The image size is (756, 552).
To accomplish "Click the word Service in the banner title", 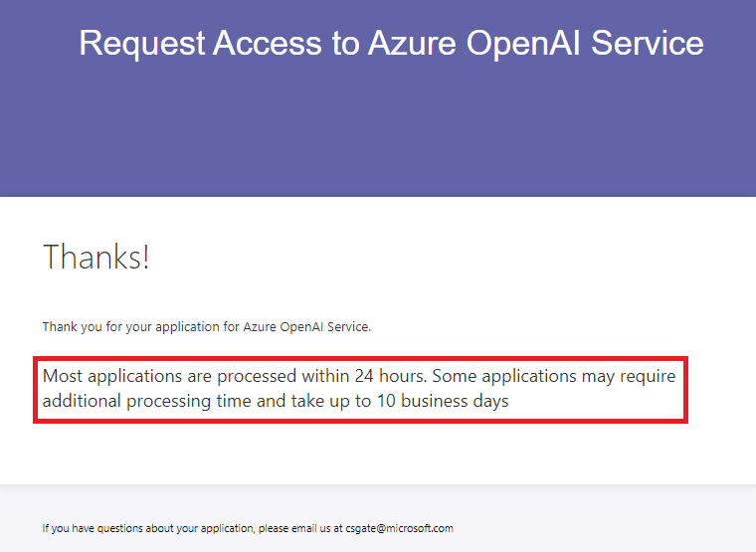I will pyautogui.click(x=647, y=44).
